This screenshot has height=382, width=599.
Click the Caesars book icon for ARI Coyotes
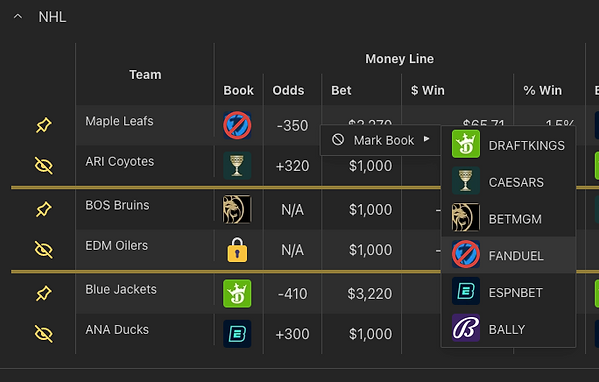237,166
